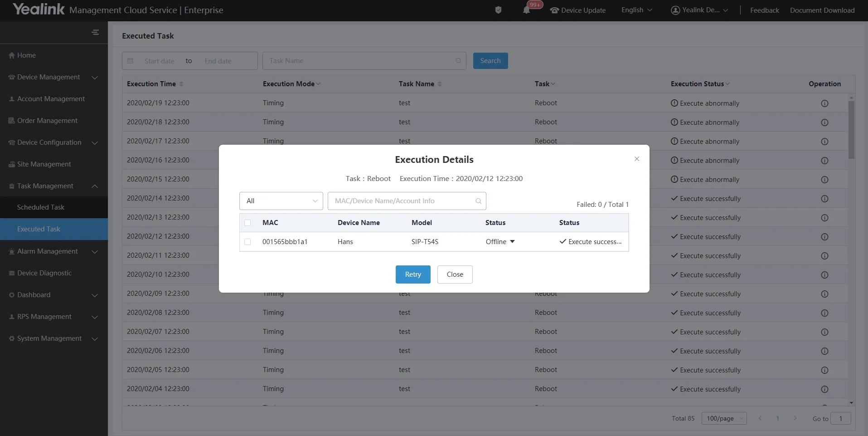868x436 pixels.
Task: Open the All filter dropdown
Action: point(281,201)
